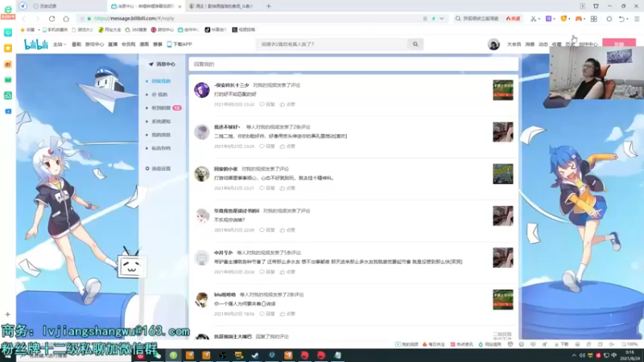Click 下载APP link in bilibili nav

point(180,44)
